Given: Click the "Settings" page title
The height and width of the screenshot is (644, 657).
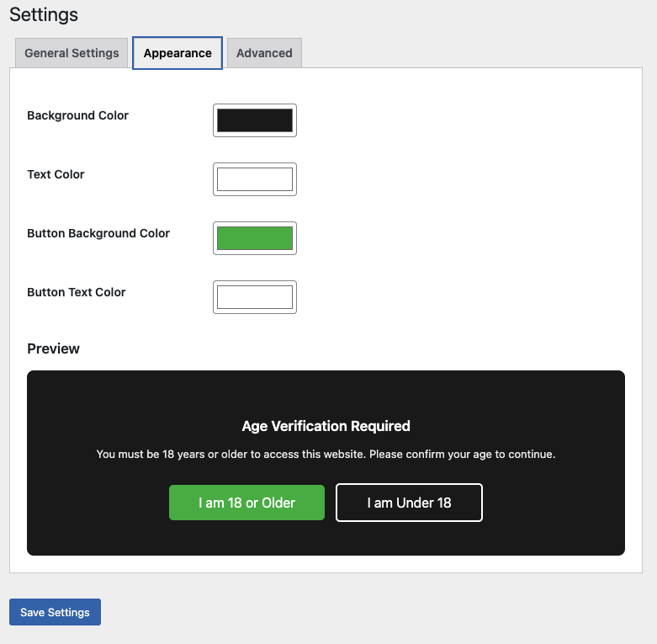Looking at the screenshot, I should click(44, 14).
